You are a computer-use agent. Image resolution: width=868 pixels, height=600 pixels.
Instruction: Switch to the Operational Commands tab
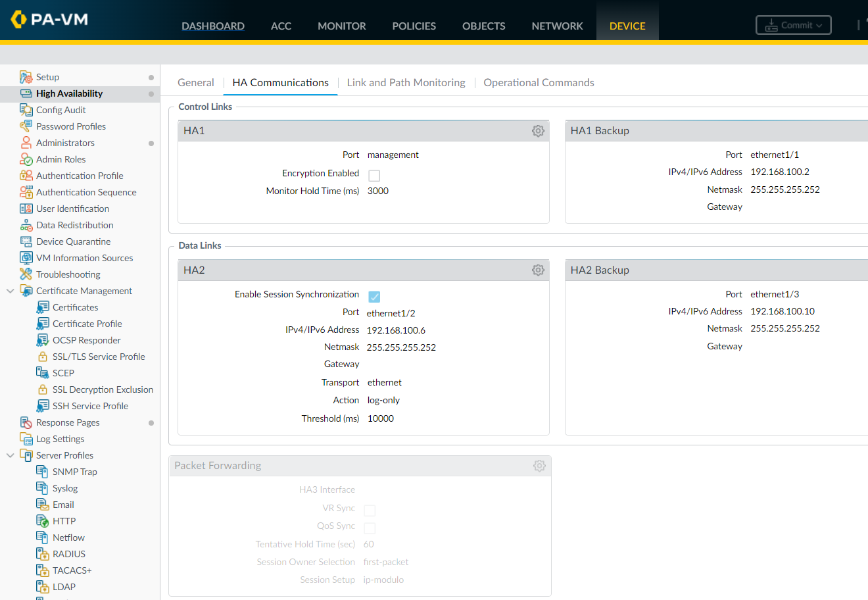pos(539,82)
